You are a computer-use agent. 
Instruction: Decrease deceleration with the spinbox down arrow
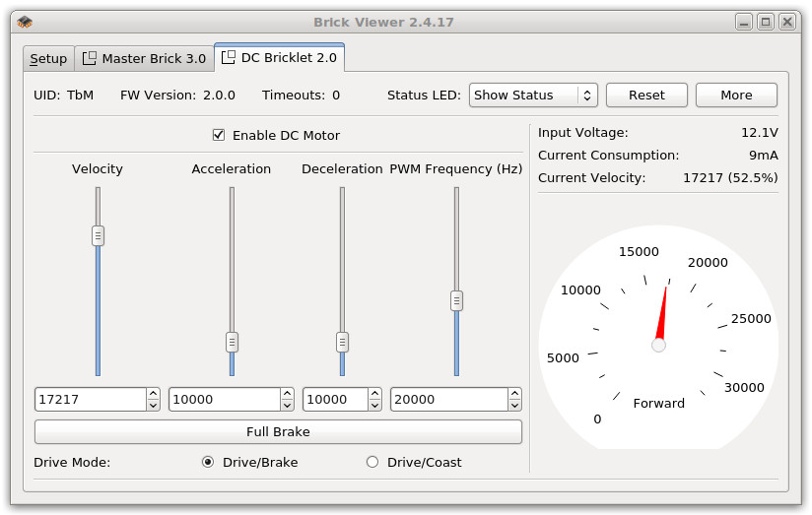click(374, 406)
